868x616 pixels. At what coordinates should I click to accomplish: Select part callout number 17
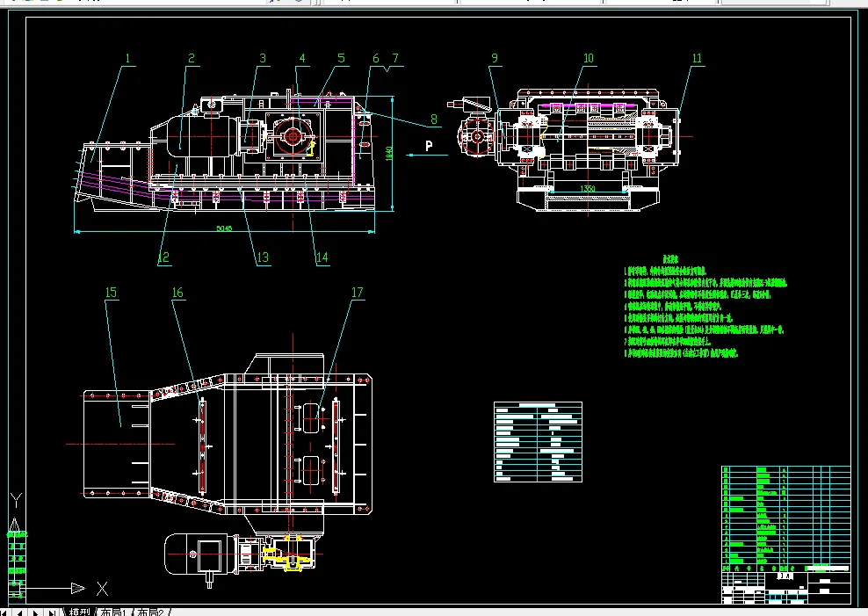pyautogui.click(x=358, y=293)
